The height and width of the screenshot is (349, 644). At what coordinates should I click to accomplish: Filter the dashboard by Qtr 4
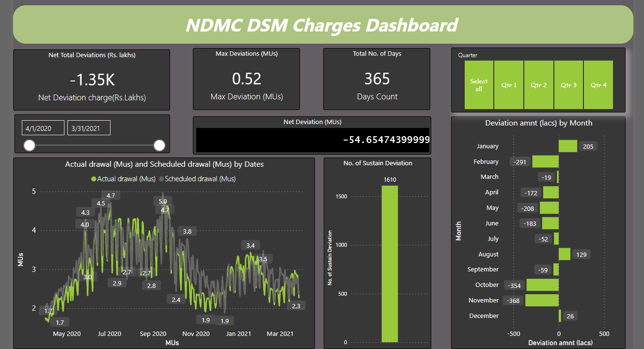tap(598, 85)
